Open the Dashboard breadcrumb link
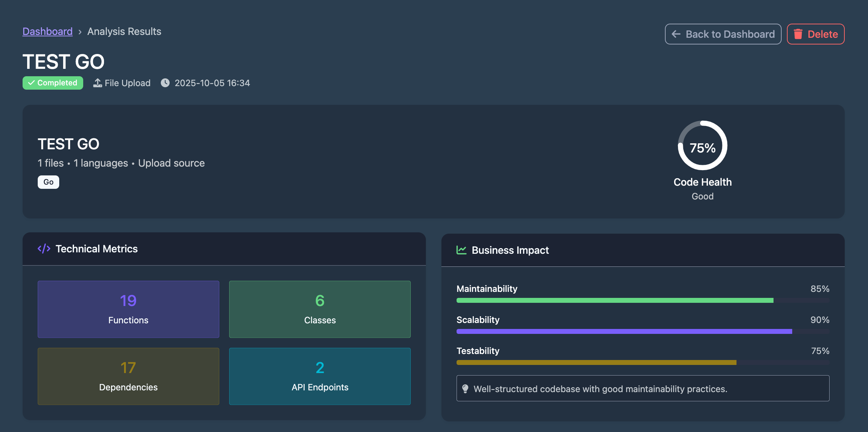 (47, 31)
